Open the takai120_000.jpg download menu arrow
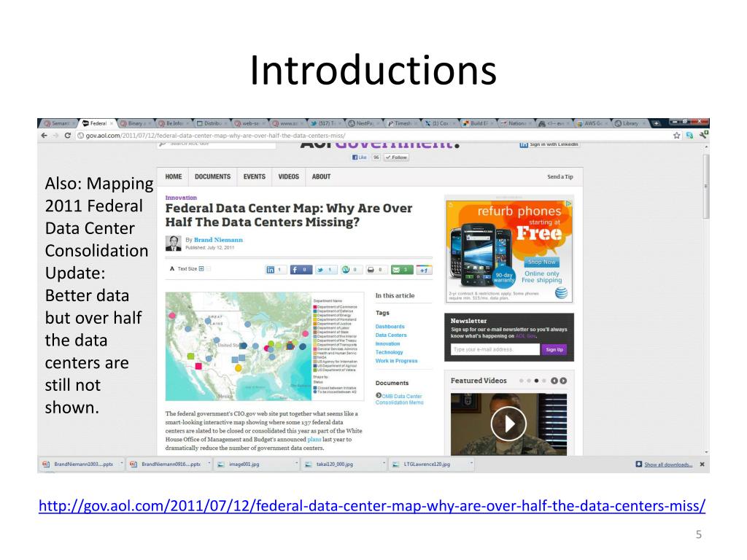747x560 pixels. pos(384,463)
